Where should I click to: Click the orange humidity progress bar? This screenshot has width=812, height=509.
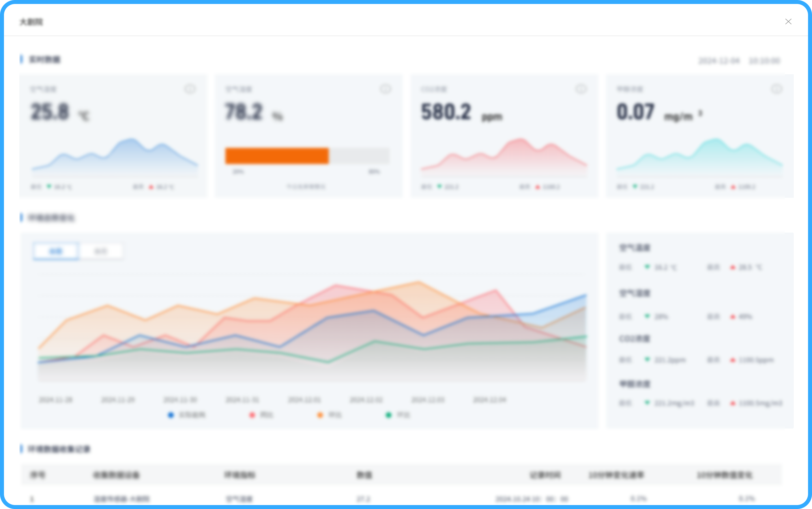[276, 156]
